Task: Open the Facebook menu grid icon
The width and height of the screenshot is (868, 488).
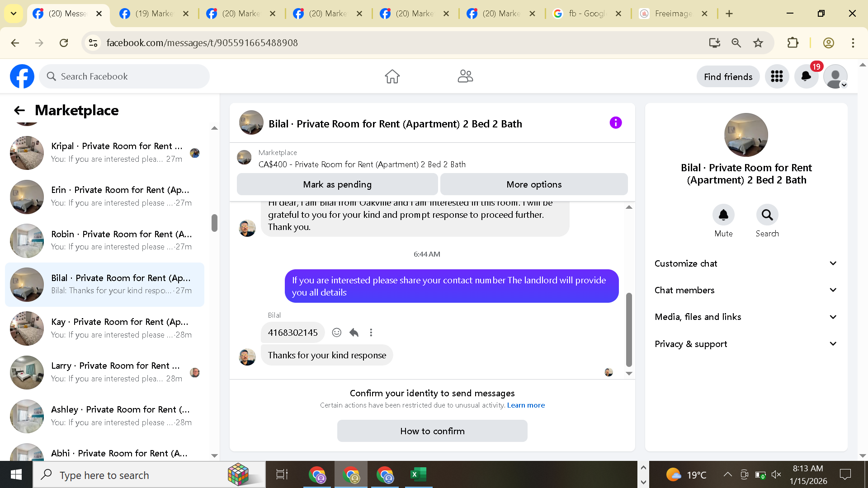Action: point(777,76)
